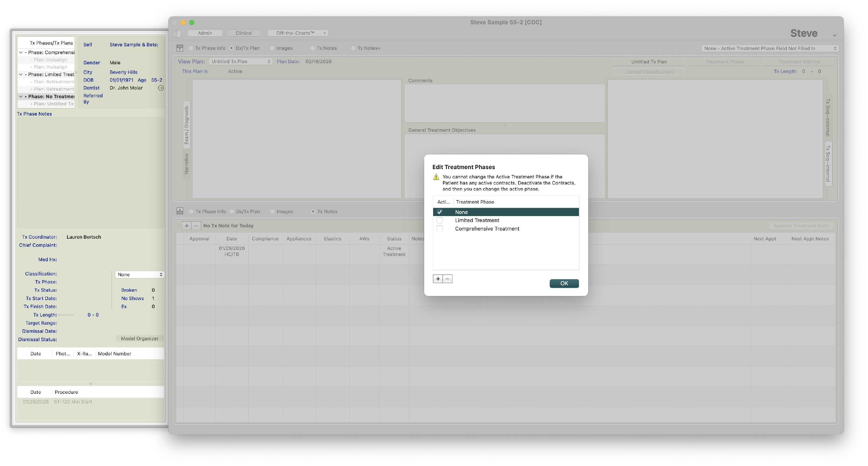Open the Classification None dropdown
Viewport: 868px width, 466px height.
pyautogui.click(x=139, y=275)
